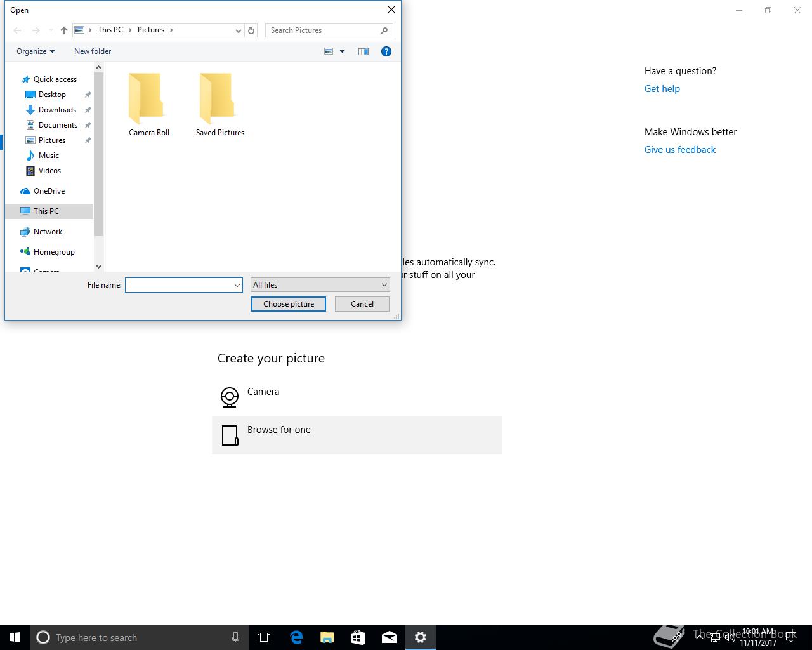Open the Action Center notifications icon
The image size is (812, 650).
791,637
